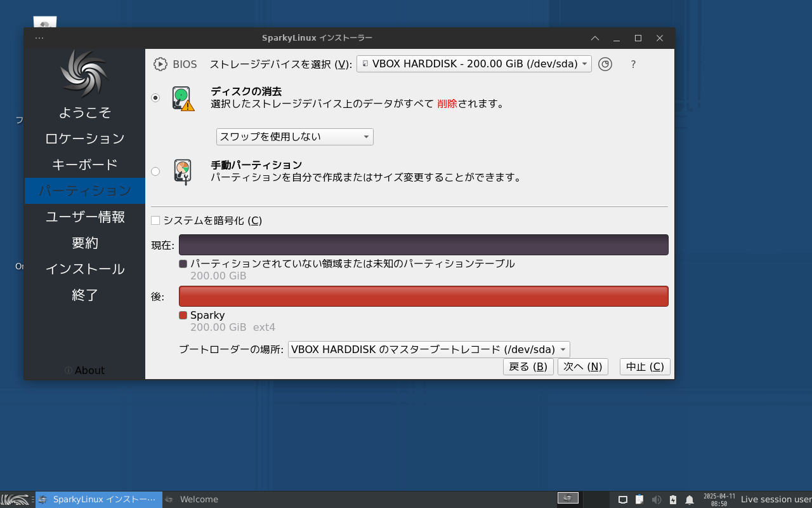Click the Live session user label
Image resolution: width=812 pixels, height=508 pixels.
pos(776,500)
